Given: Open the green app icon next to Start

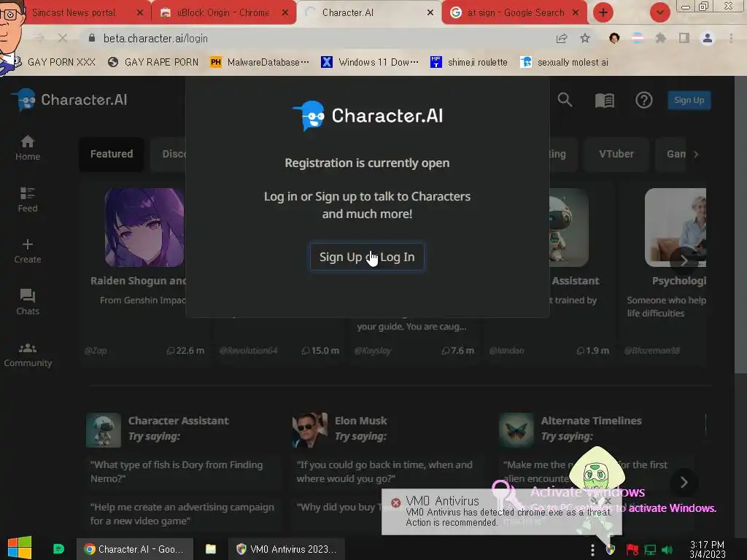Looking at the screenshot, I should (x=58, y=548).
